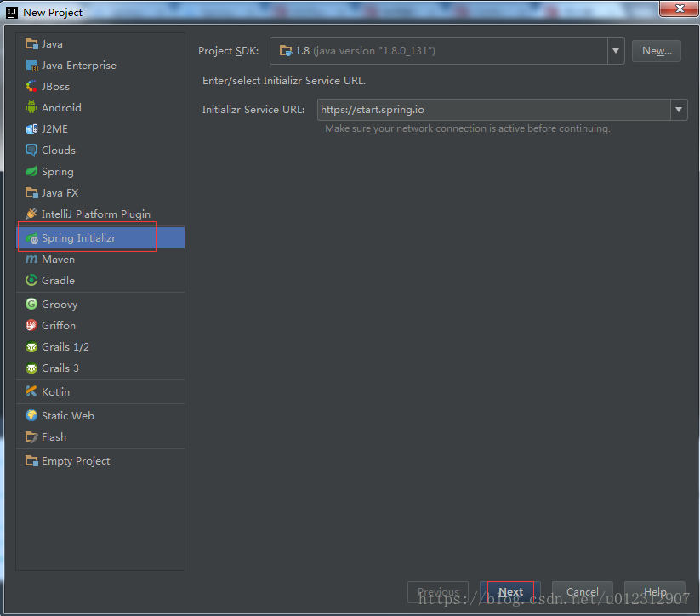This screenshot has width=700, height=616.
Task: Select the "Java FX" label
Action: point(60,193)
